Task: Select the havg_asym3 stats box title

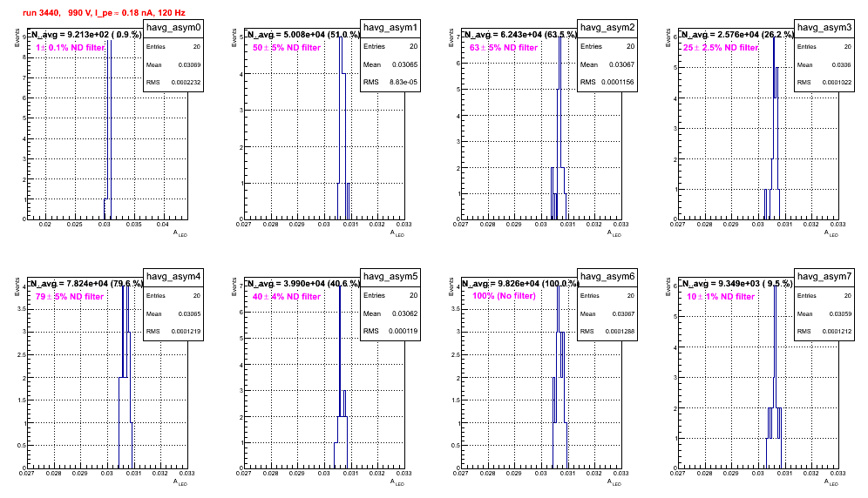Action: [824, 28]
